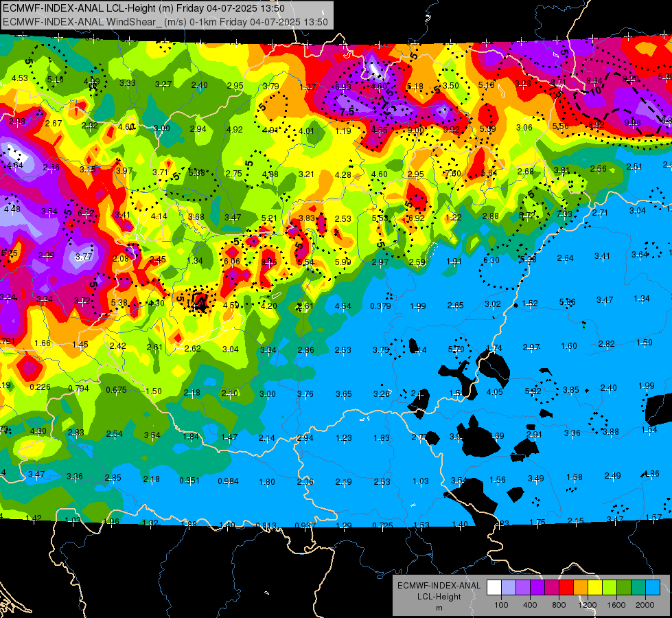Click legend label 800
The image size is (672, 618).
point(559,605)
